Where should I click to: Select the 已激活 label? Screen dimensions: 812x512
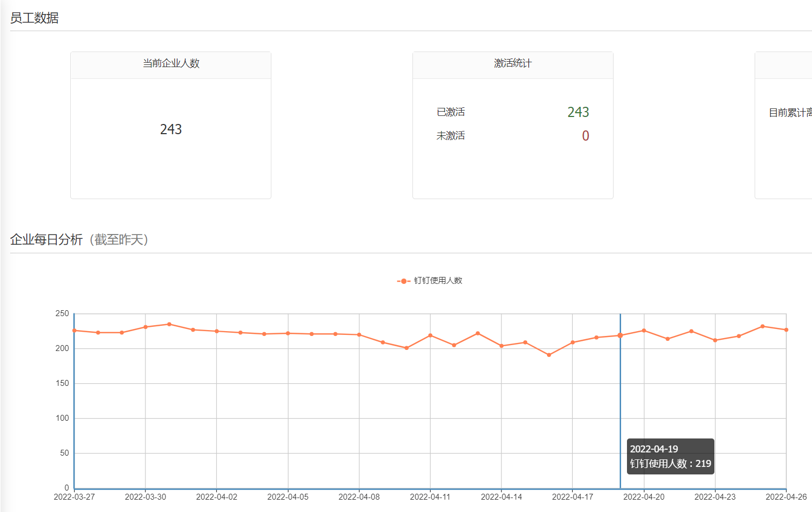pyautogui.click(x=451, y=112)
